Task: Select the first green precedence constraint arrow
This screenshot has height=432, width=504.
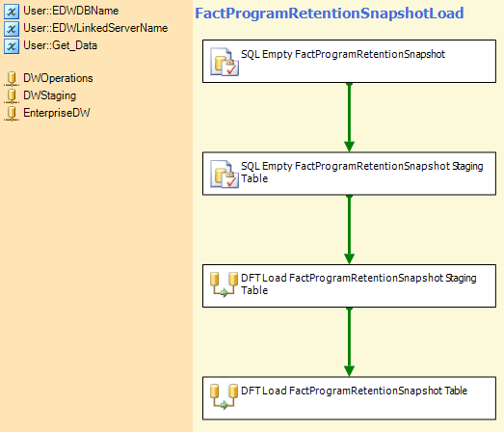Action: click(x=349, y=118)
